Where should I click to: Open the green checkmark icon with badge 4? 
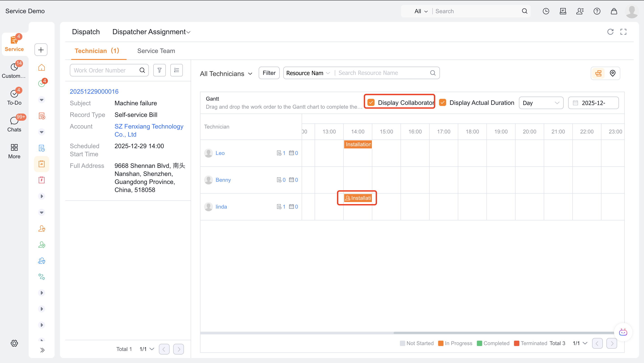41,83
